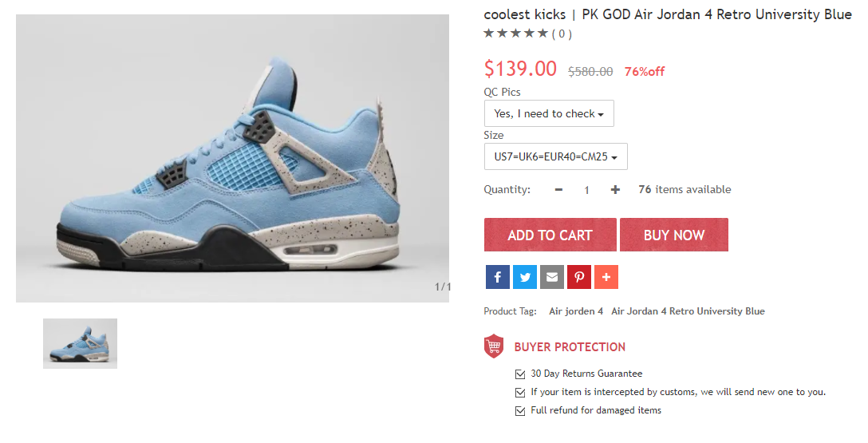
Task: Expand the Size selection dropdown
Action: pyautogui.click(x=555, y=156)
